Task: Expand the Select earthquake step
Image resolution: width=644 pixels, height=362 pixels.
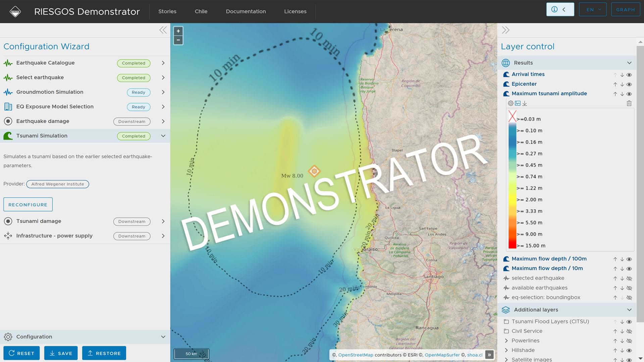Action: click(x=163, y=77)
